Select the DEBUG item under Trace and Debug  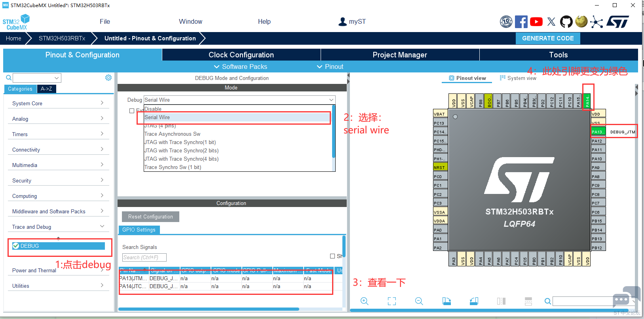[58, 246]
